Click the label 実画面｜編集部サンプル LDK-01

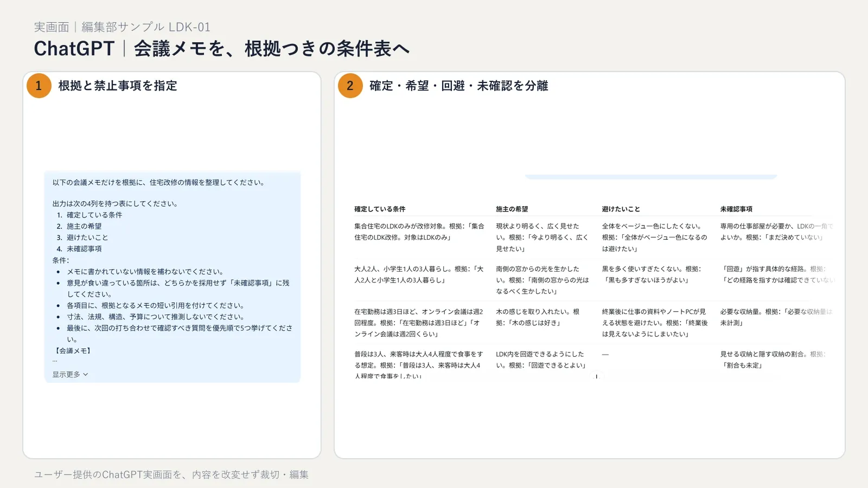[122, 27]
